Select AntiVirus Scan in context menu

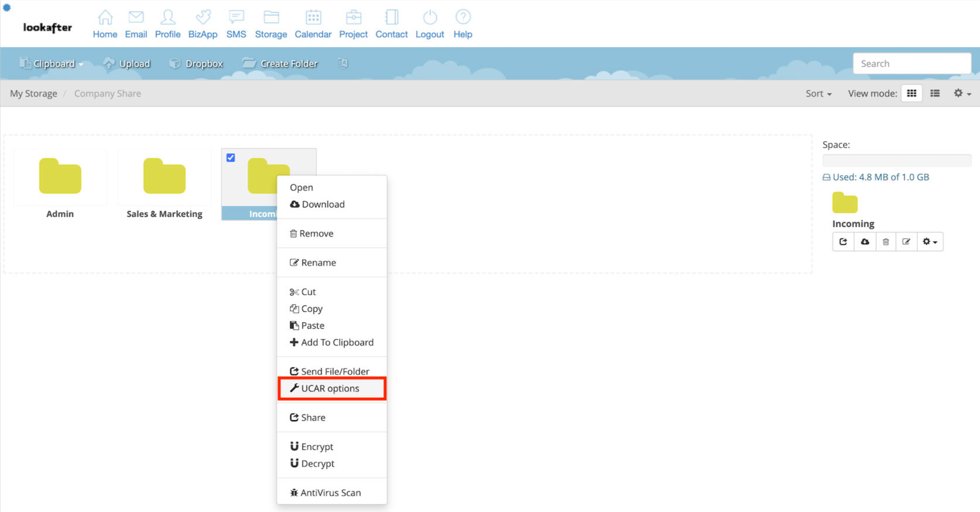click(331, 493)
